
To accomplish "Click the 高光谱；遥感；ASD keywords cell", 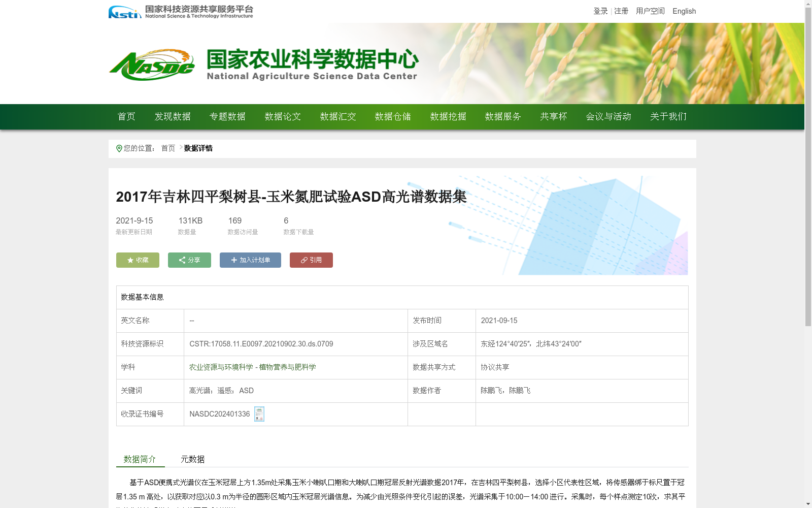I will click(296, 391).
